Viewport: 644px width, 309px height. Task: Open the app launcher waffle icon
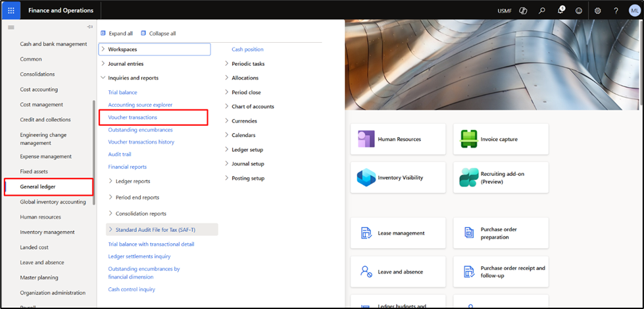(x=11, y=11)
